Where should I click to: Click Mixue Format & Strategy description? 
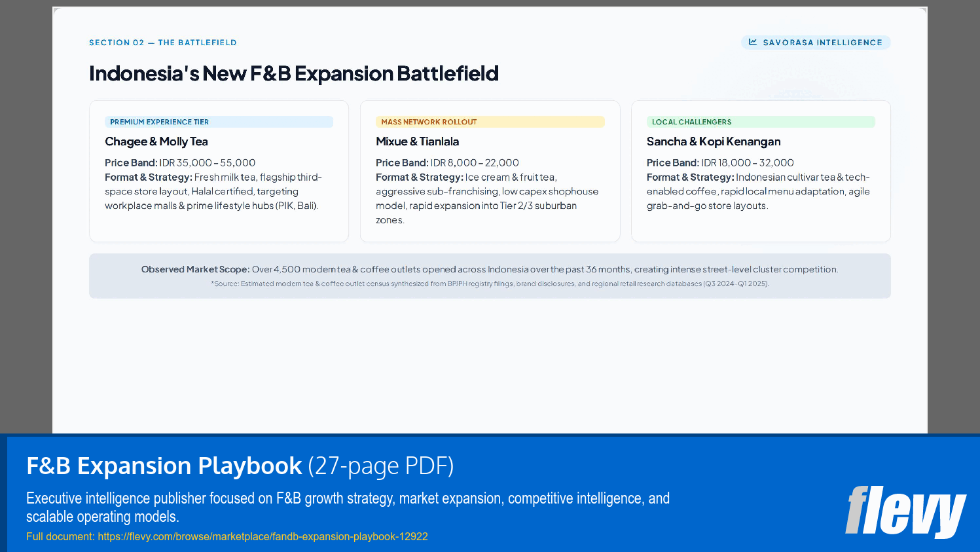[x=487, y=198]
